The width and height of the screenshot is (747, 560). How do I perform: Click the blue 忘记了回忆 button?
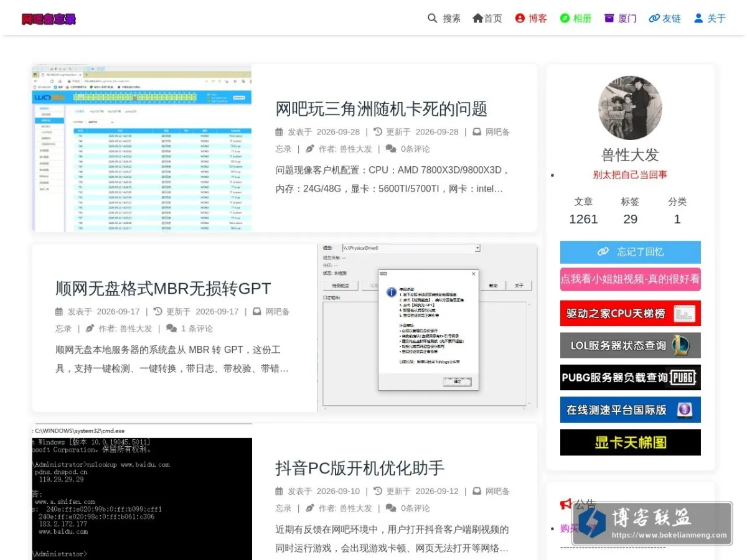(x=630, y=252)
